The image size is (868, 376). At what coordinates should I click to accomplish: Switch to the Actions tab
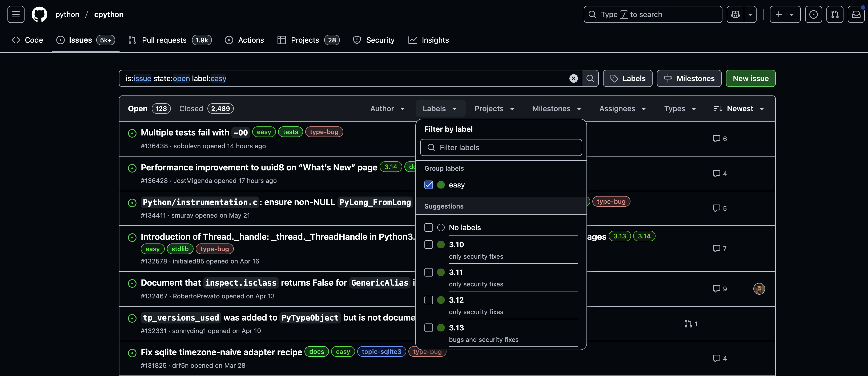click(244, 40)
